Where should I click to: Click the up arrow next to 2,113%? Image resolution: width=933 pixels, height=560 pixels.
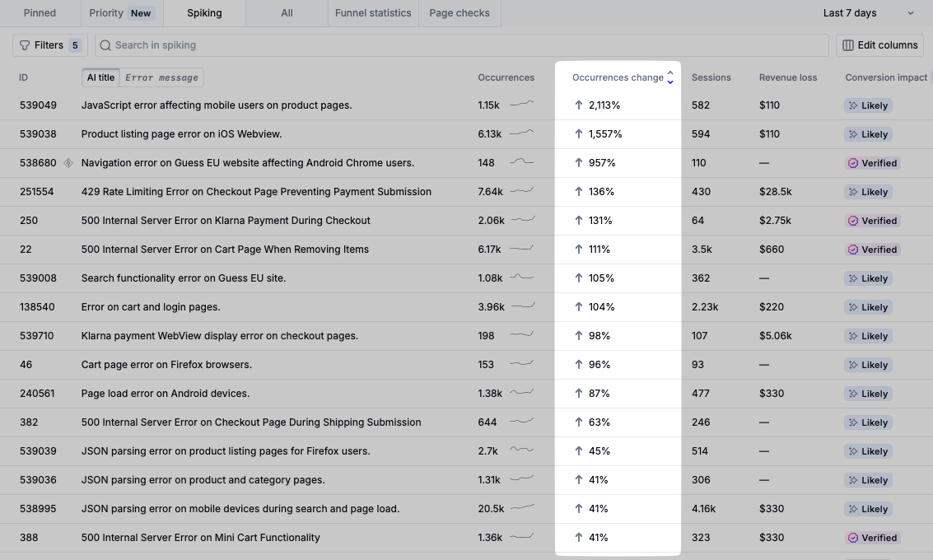(578, 105)
